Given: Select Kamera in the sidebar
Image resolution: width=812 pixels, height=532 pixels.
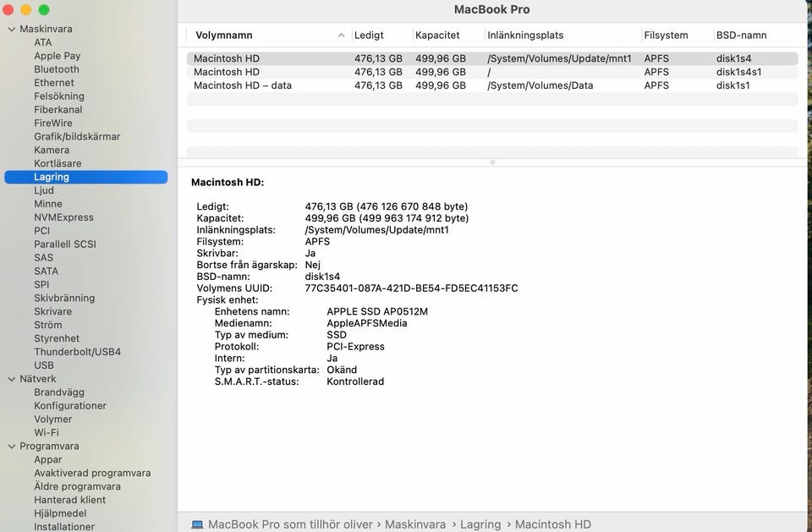Looking at the screenshot, I should (x=52, y=151).
